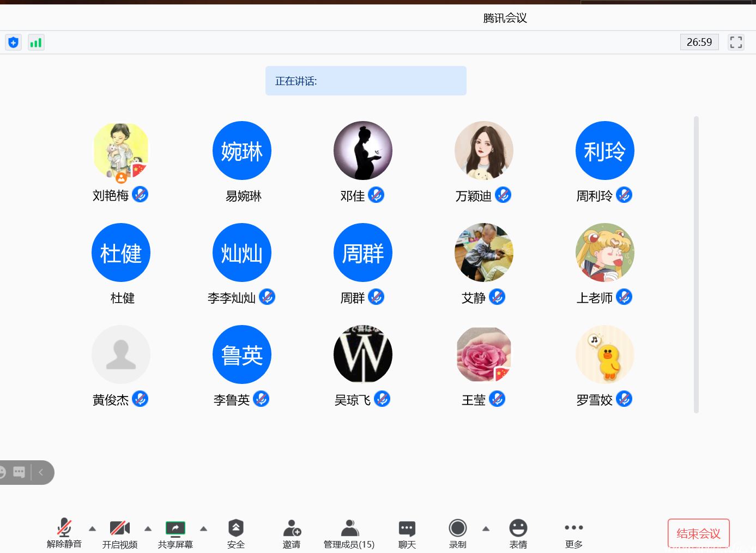Select 万颖迪's avatar thumbnail
Viewport: 756px width, 553px height.
click(484, 151)
